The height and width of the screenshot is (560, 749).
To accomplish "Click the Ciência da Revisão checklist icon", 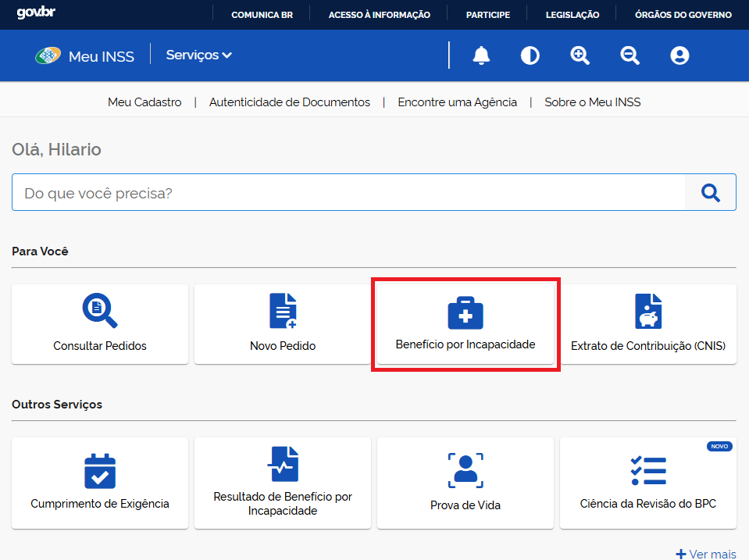I will pos(648,471).
